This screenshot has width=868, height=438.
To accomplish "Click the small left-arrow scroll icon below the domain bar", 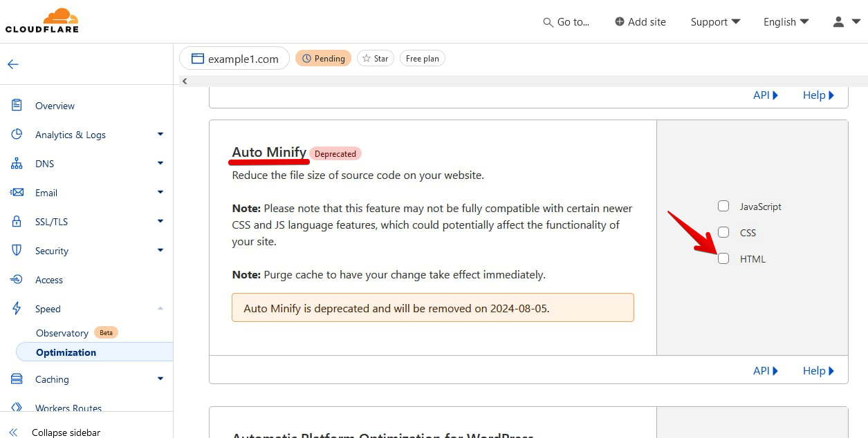I will click(x=184, y=82).
